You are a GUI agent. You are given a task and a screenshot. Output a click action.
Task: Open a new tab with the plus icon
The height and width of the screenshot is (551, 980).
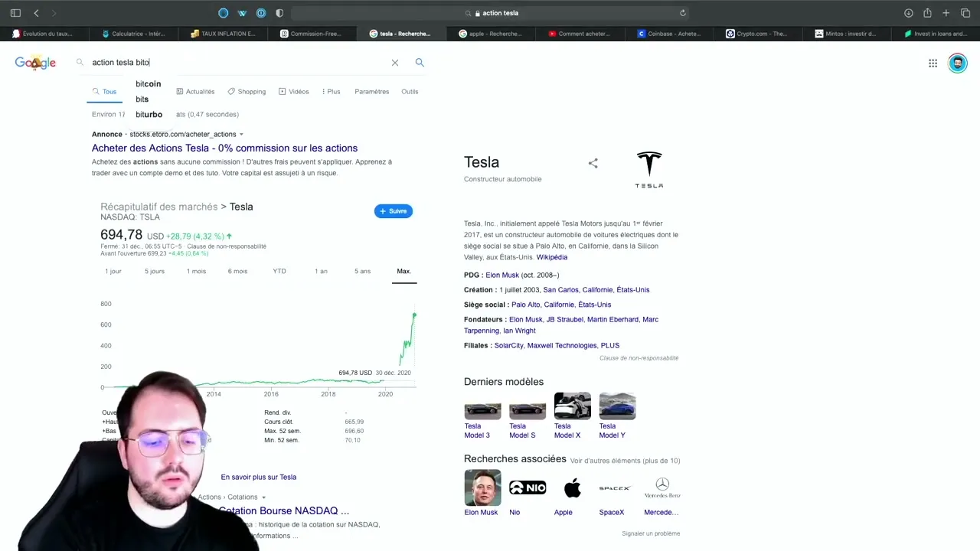946,13
